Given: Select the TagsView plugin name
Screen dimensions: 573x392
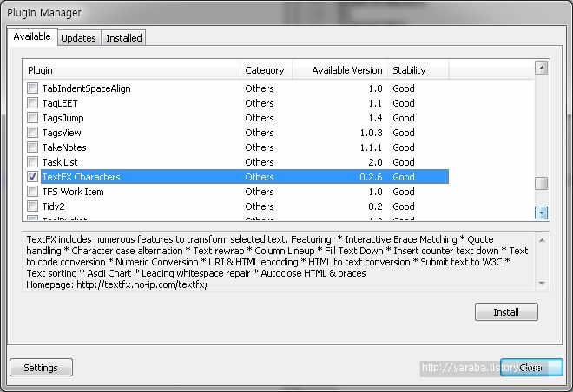Looking at the screenshot, I should coord(62,133).
